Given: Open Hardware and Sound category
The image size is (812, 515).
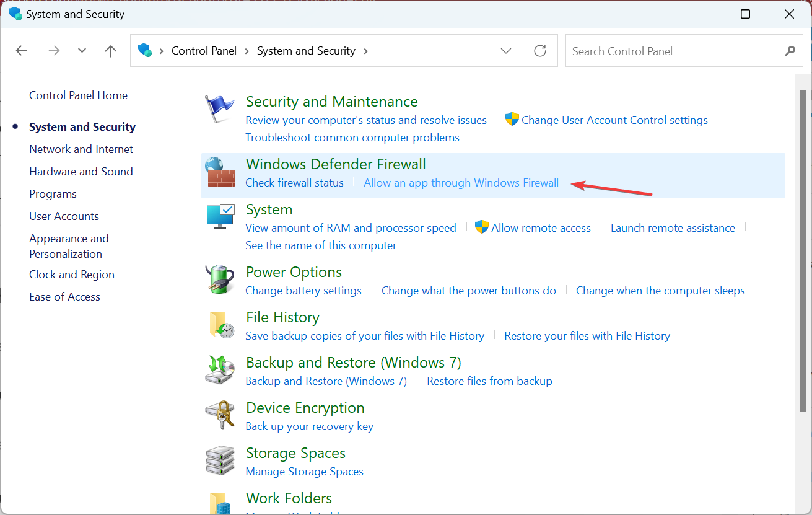Looking at the screenshot, I should coord(81,171).
